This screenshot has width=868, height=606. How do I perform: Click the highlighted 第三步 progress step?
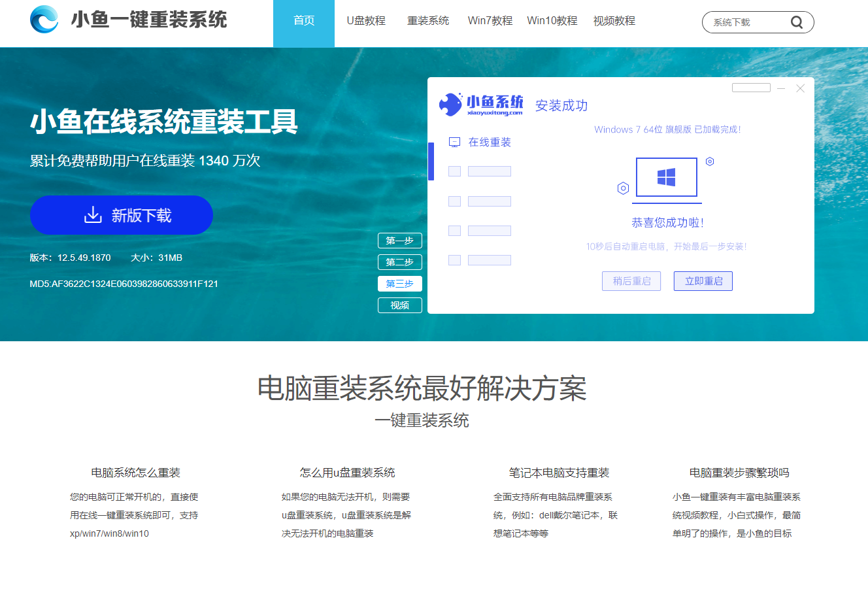(x=399, y=284)
